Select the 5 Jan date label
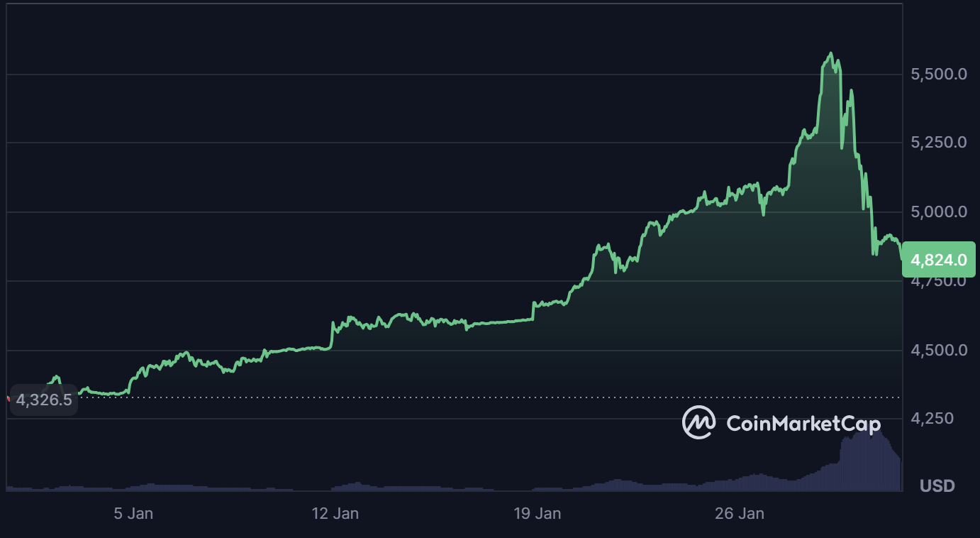This screenshot has height=538, width=980. pos(134,513)
